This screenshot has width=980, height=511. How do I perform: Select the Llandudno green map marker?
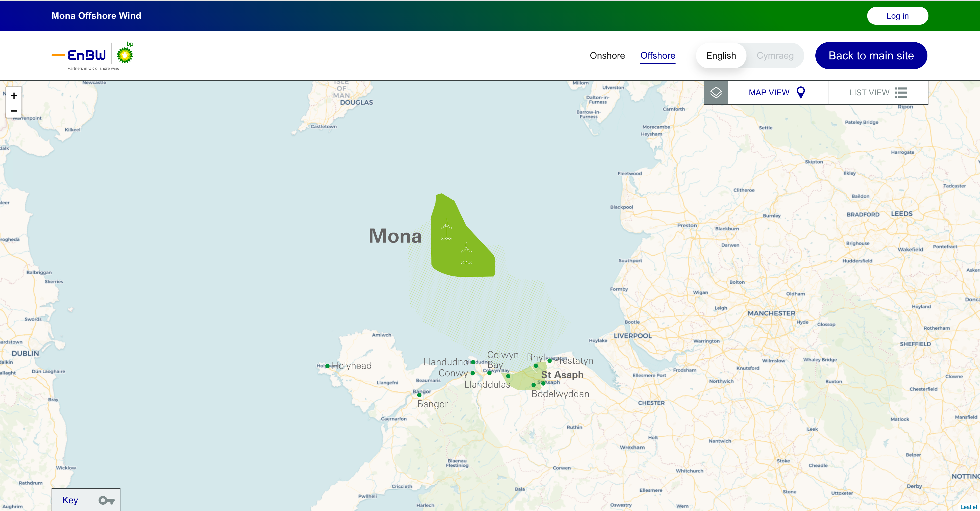coord(473,362)
